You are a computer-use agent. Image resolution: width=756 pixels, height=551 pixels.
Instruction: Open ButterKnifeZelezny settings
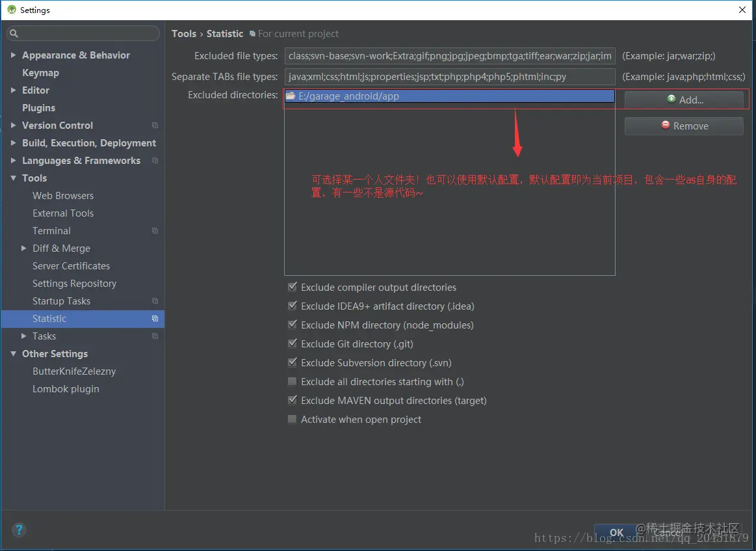[x=74, y=371]
